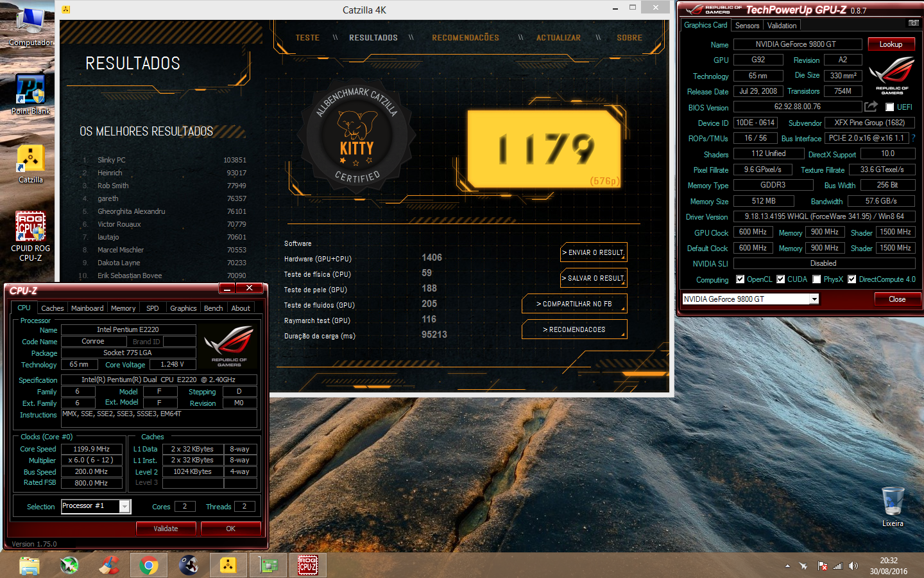Click the GPU Name field NVIDIA GeForce 9800 GT
This screenshot has height=578, width=924.
798,44
